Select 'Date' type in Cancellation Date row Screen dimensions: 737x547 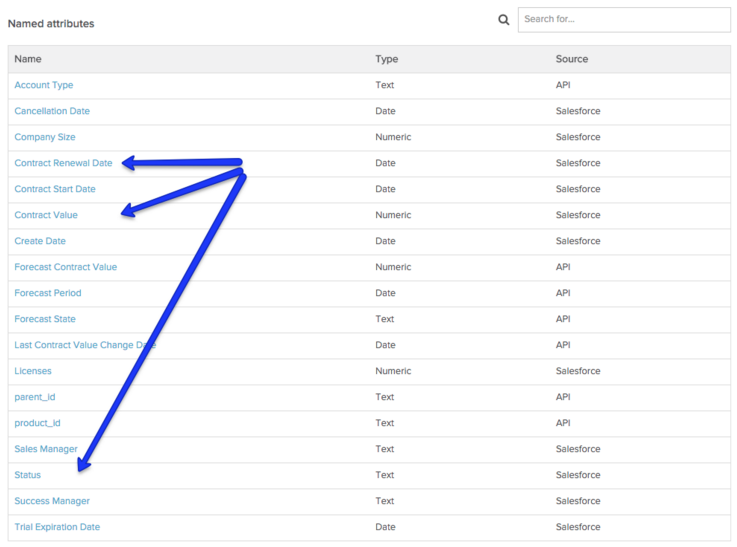coord(385,111)
